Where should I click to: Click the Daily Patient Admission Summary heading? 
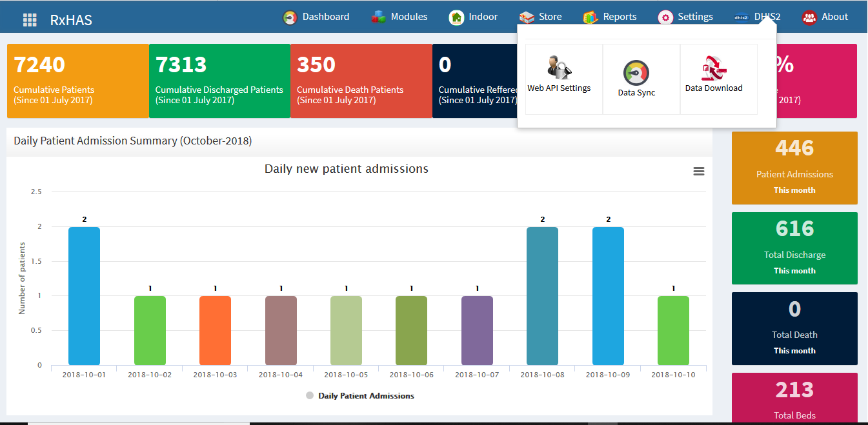(x=133, y=141)
